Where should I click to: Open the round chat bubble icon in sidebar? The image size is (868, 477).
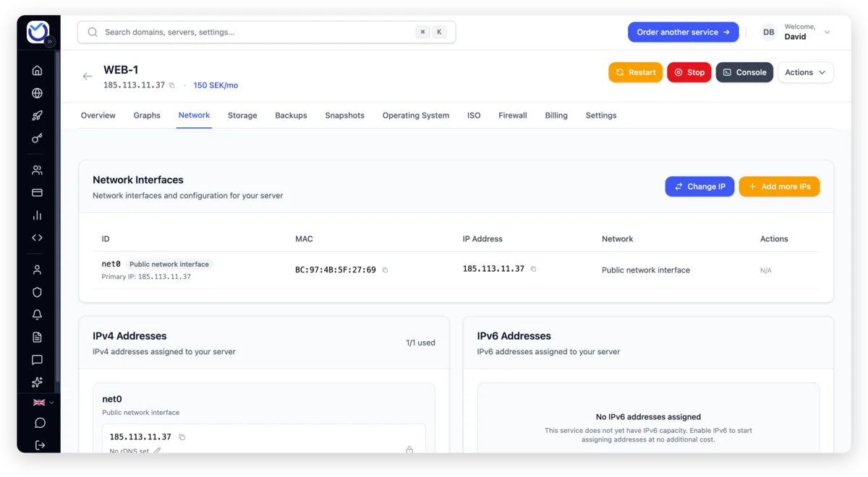(40, 423)
